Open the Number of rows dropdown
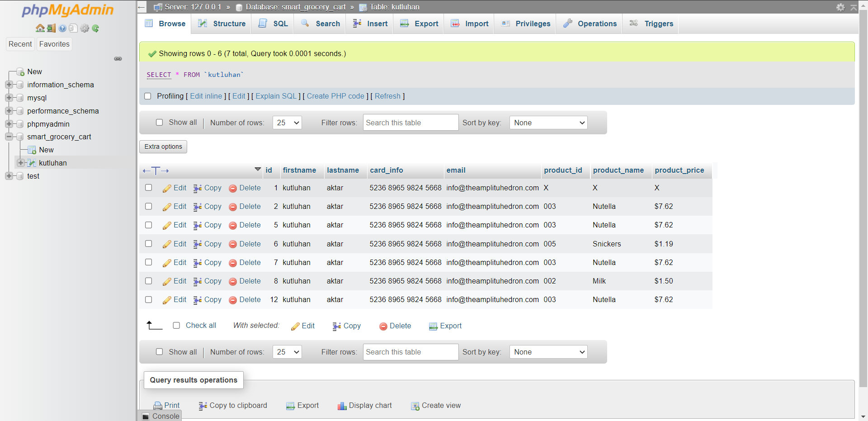The height and width of the screenshot is (421, 868). pyautogui.click(x=287, y=122)
